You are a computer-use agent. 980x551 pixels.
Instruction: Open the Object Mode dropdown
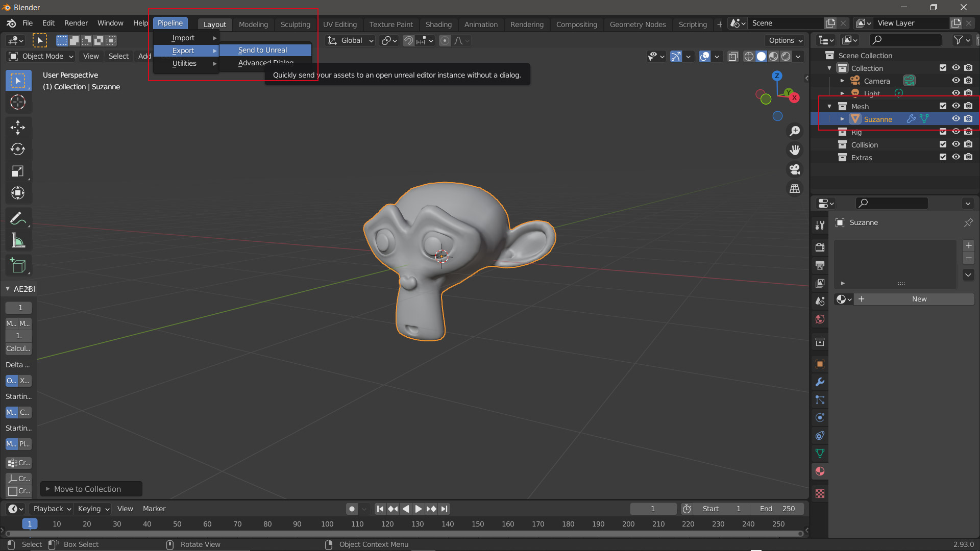coord(41,56)
